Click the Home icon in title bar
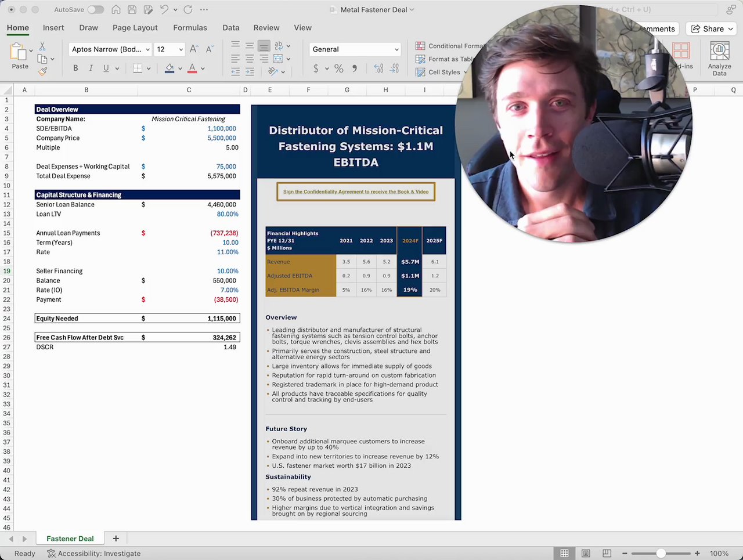Viewport: 743px width, 560px height. click(x=116, y=10)
